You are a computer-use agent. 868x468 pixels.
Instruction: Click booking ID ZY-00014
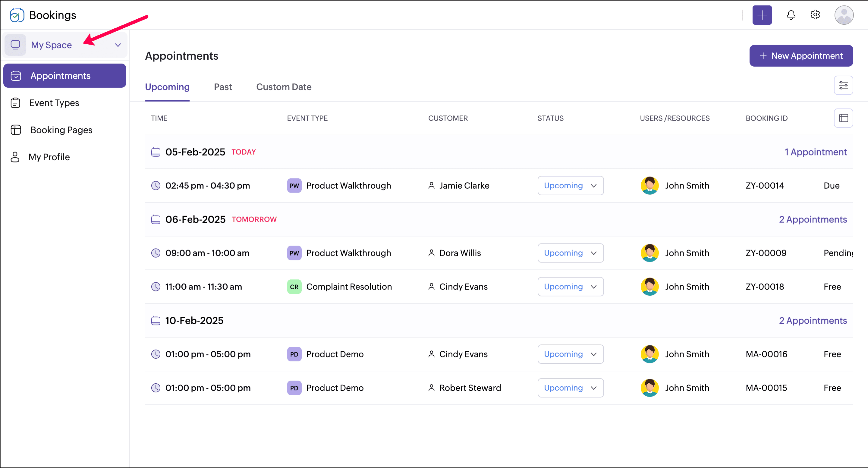(x=765, y=186)
